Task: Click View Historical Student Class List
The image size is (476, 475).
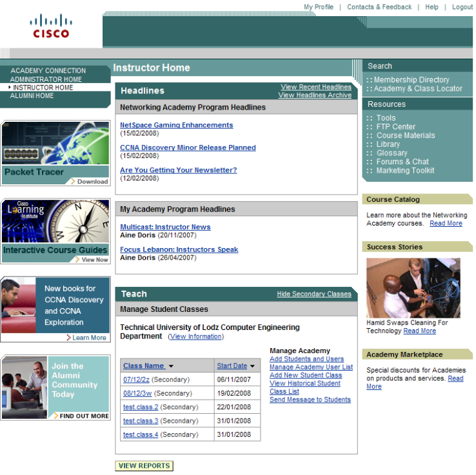Action: pyautogui.click(x=305, y=387)
